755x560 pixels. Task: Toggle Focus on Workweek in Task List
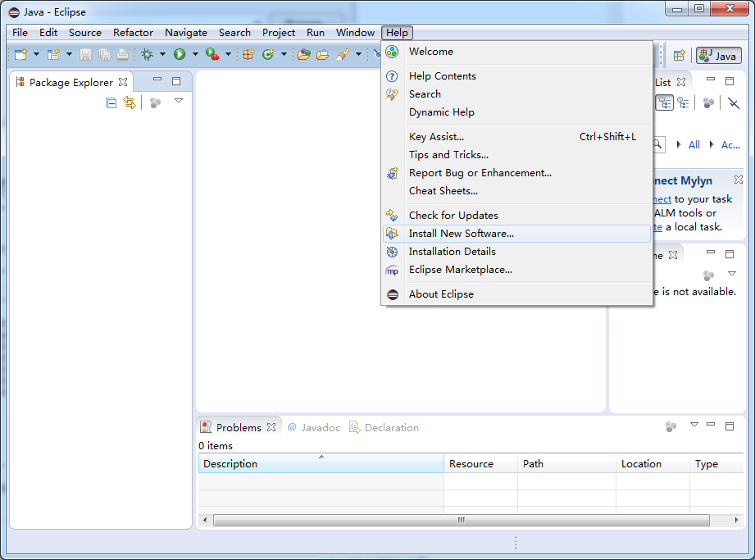[708, 103]
